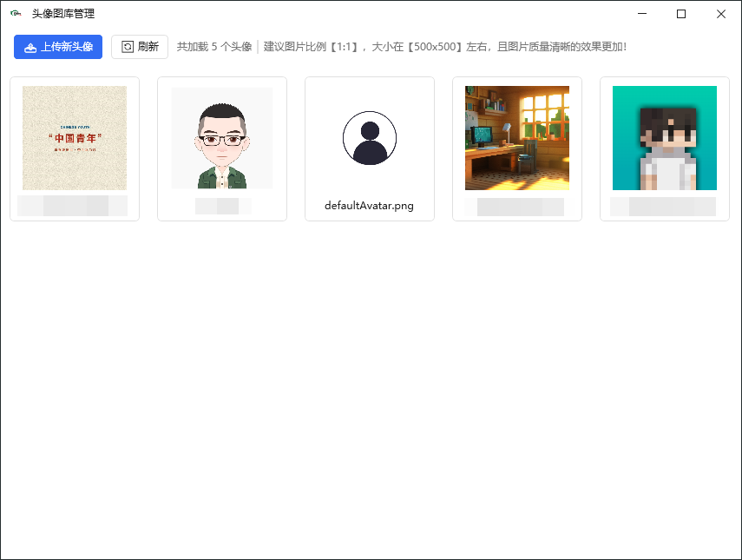Image resolution: width=742 pixels, height=560 pixels.
Task: Click the 上传新头像 upload button
Action: [x=58, y=47]
